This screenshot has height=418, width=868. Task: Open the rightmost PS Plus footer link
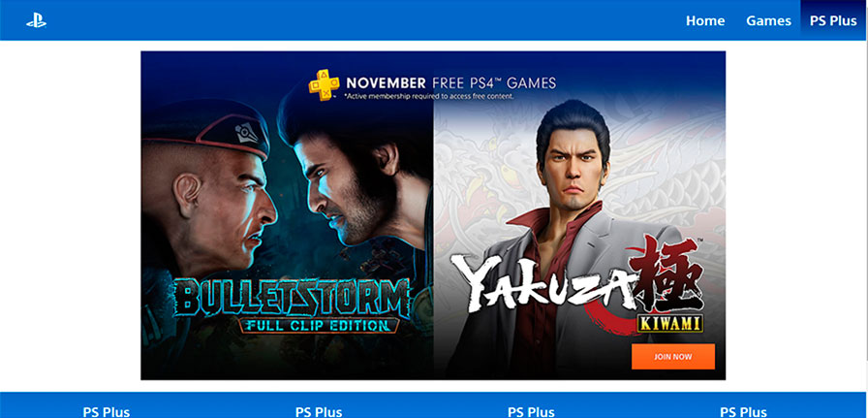coord(743,412)
